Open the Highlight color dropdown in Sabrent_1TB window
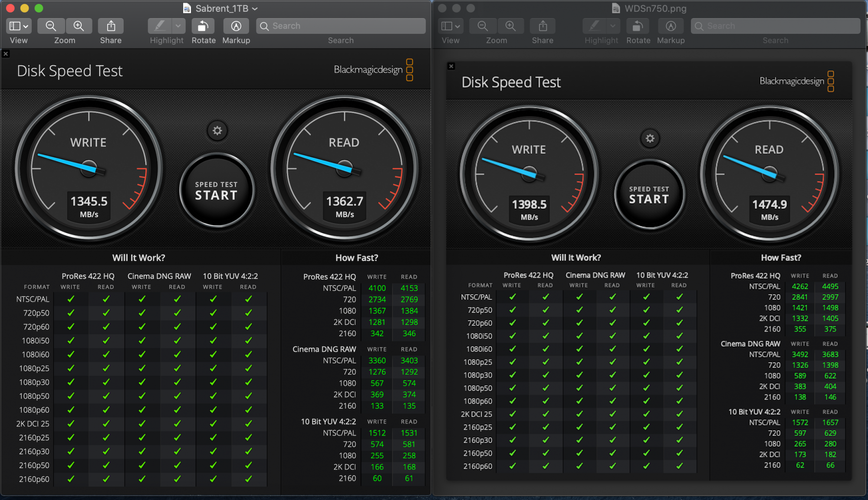 click(178, 26)
